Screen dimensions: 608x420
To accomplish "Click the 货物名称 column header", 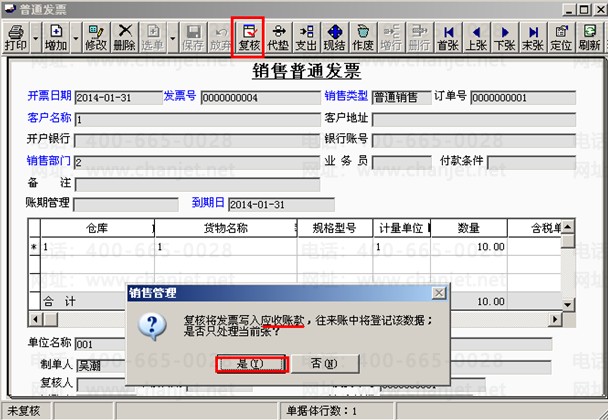I will (226, 228).
